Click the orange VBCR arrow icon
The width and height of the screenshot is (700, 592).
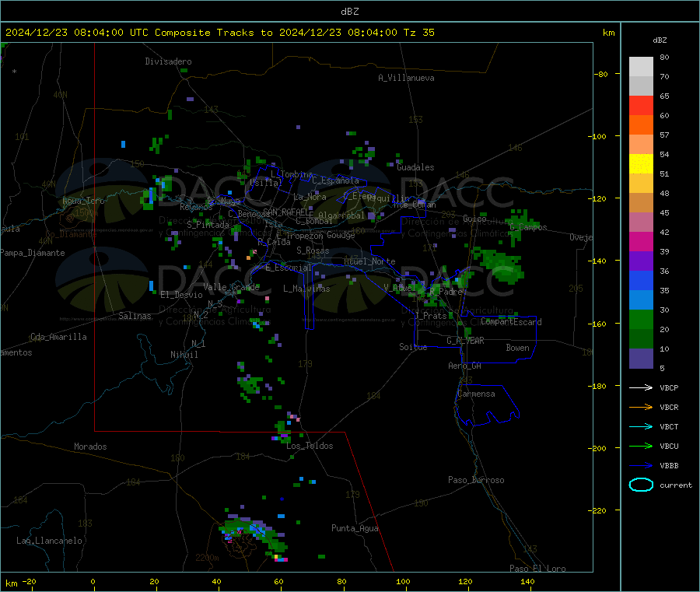[641, 407]
